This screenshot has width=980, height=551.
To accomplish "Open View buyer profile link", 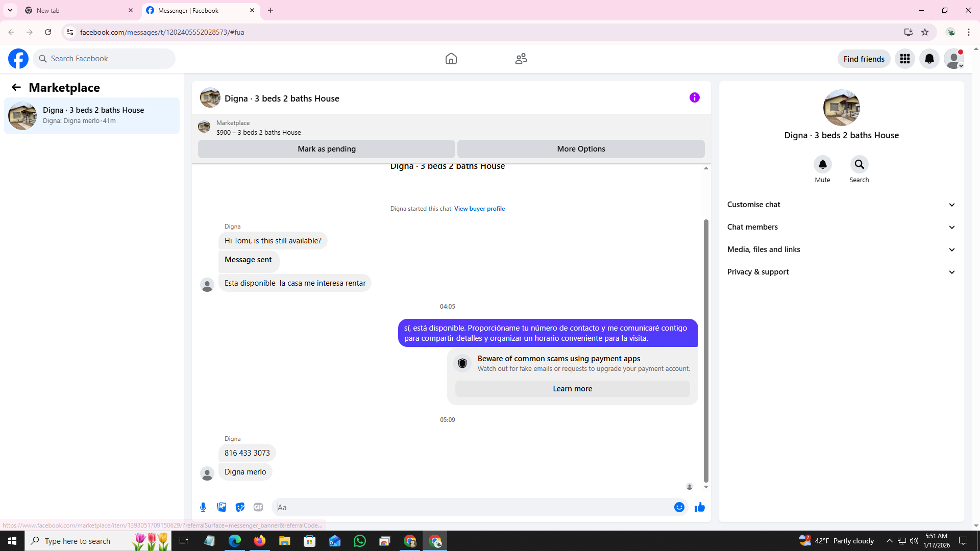I will [479, 209].
